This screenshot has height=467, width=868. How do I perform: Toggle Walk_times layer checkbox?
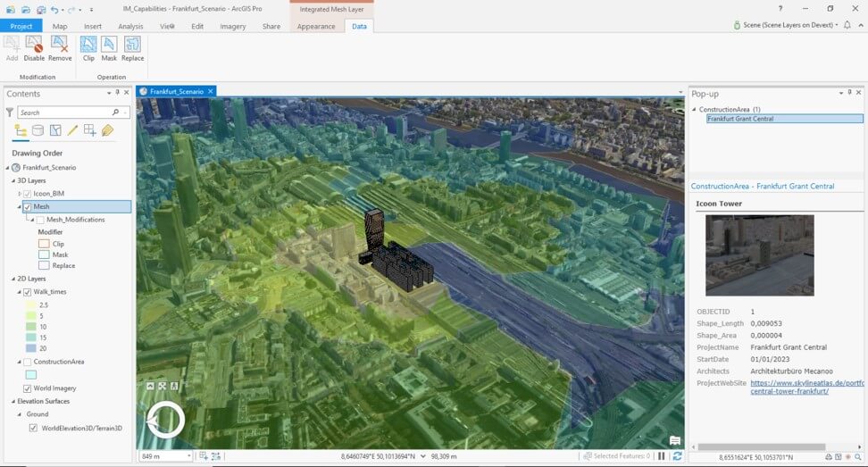tap(27, 292)
